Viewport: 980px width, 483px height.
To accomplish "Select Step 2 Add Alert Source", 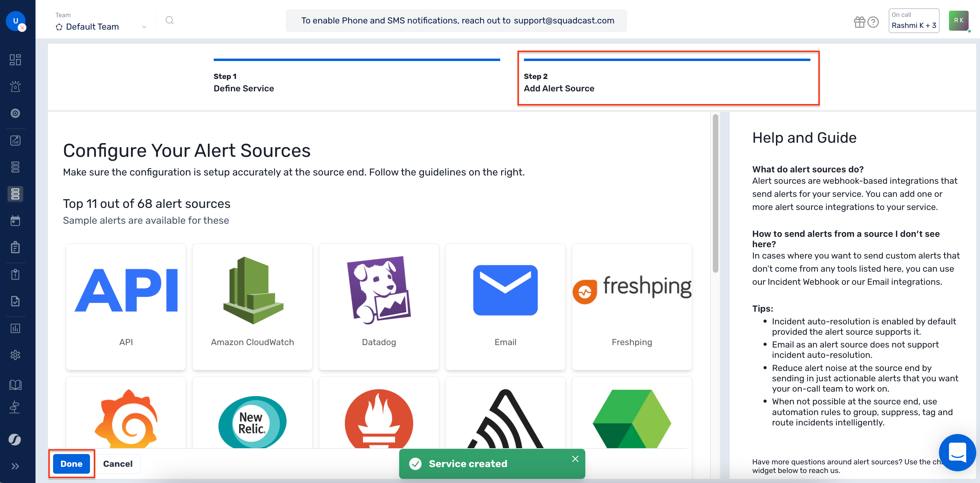I will point(667,76).
